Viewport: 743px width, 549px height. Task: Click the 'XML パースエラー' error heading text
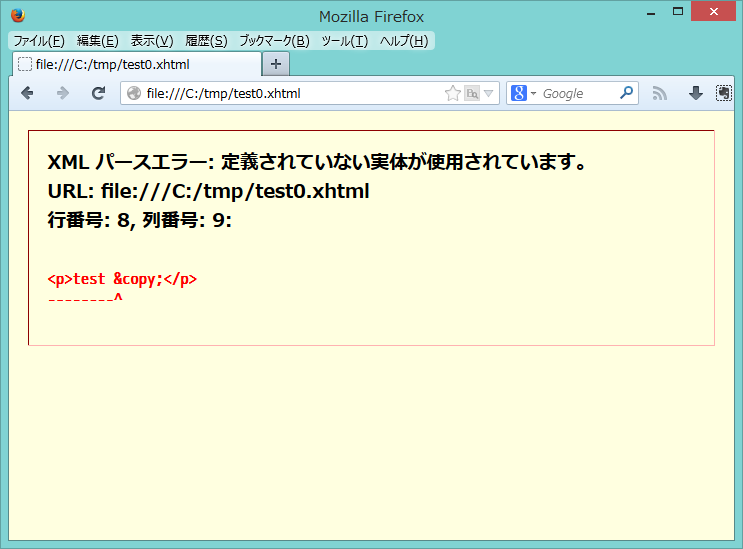click(x=317, y=162)
